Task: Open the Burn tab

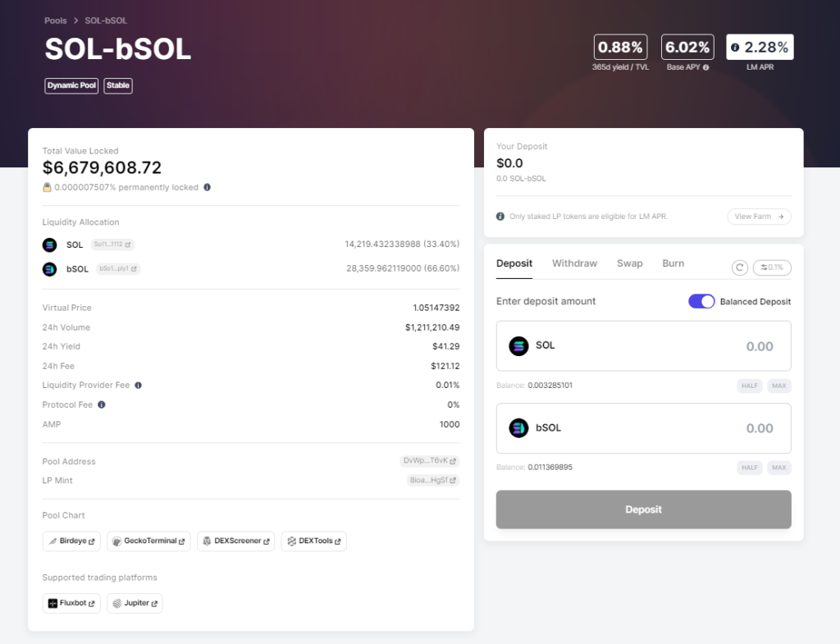Action: (673, 263)
